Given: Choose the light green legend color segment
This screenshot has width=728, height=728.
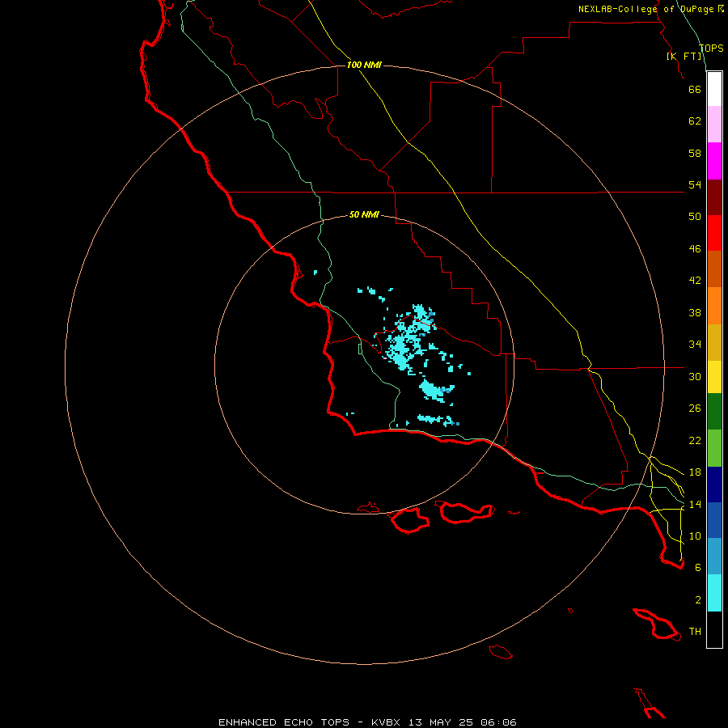Looking at the screenshot, I should click(x=714, y=448).
